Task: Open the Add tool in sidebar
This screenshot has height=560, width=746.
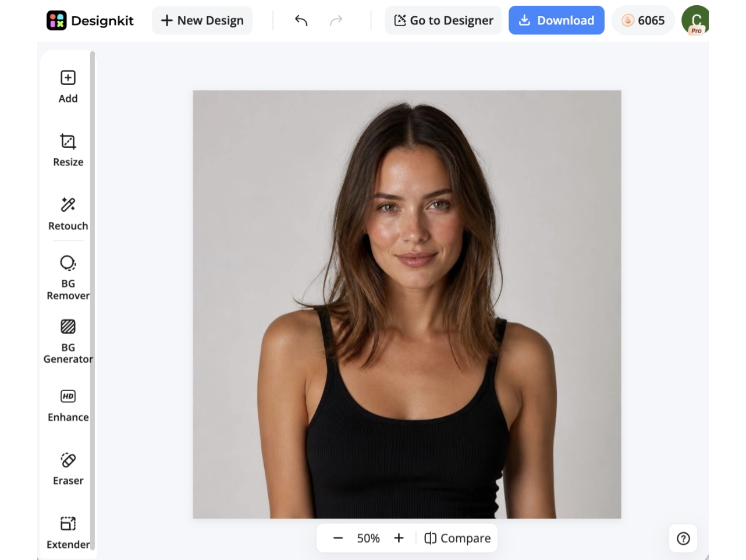Action: (68, 87)
